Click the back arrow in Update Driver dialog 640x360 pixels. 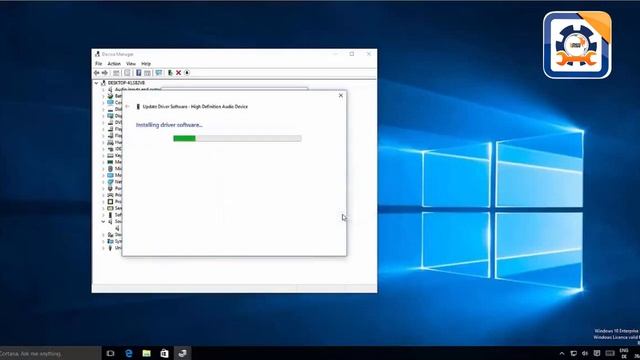point(127,107)
